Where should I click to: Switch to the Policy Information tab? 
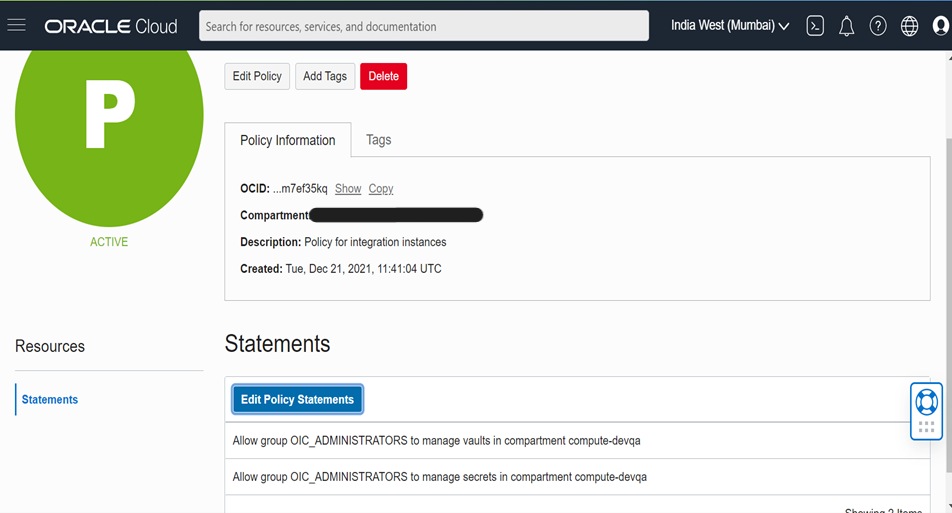tap(288, 140)
